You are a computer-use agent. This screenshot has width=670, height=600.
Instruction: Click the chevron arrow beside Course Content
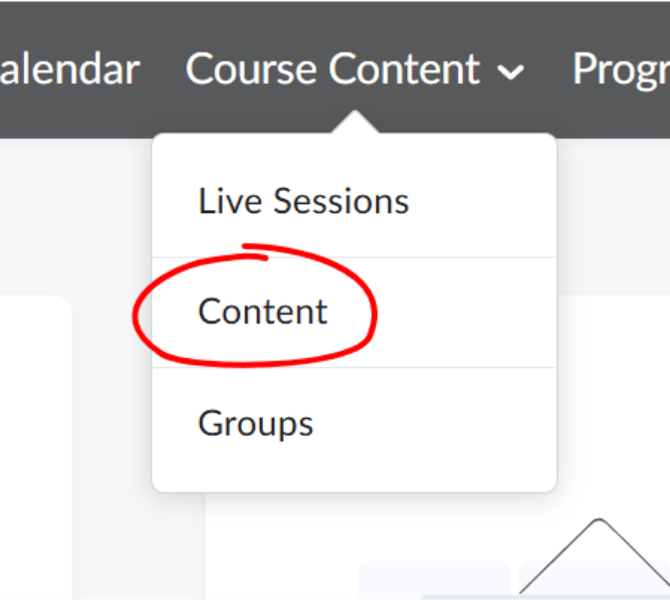tap(511, 72)
